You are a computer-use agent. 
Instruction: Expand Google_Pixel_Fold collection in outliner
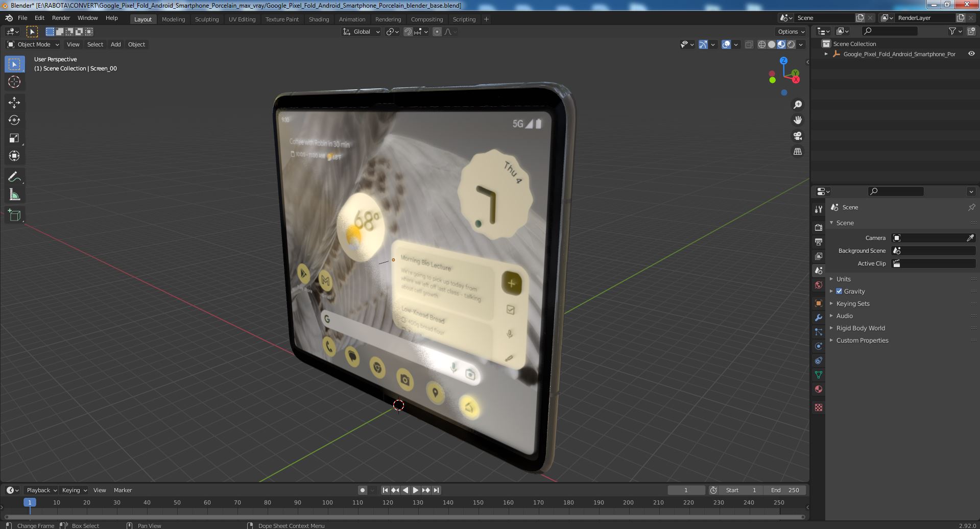pos(826,54)
